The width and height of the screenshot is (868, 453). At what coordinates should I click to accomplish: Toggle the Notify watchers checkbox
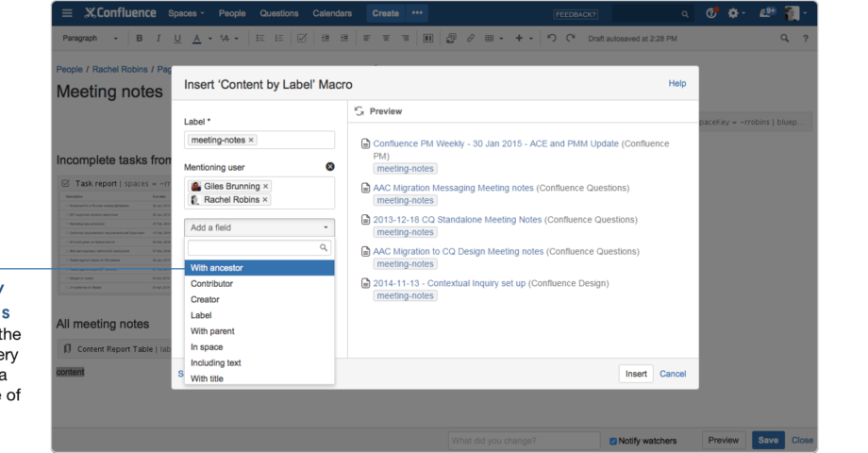[614, 441]
